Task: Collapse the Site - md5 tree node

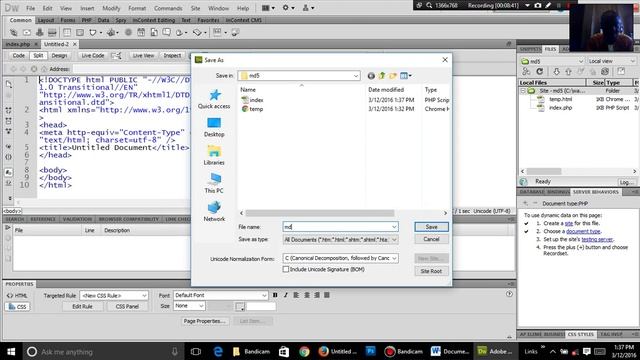Action: [x=523, y=91]
